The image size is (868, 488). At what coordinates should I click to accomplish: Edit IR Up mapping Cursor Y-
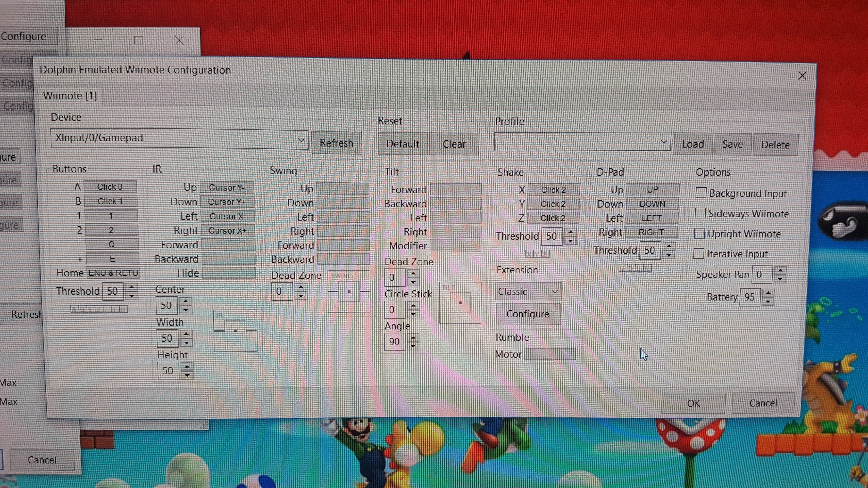pyautogui.click(x=227, y=187)
